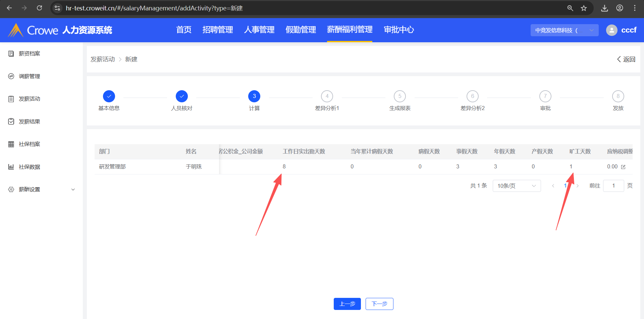The width and height of the screenshot is (644, 319).
Task: Click the 上一步 button
Action: 347,304
